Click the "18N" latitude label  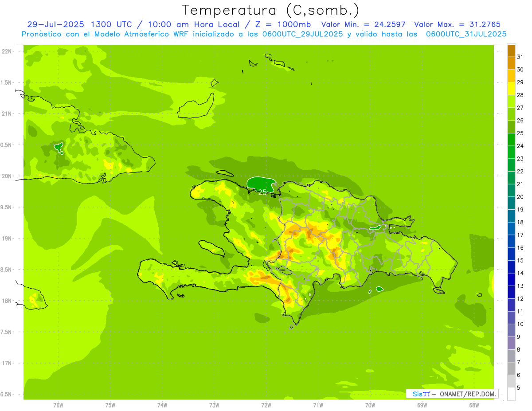click(6, 301)
